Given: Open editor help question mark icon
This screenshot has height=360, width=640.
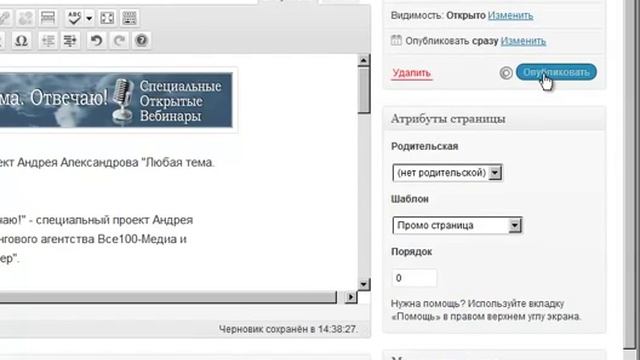Looking at the screenshot, I should pos(142,40).
